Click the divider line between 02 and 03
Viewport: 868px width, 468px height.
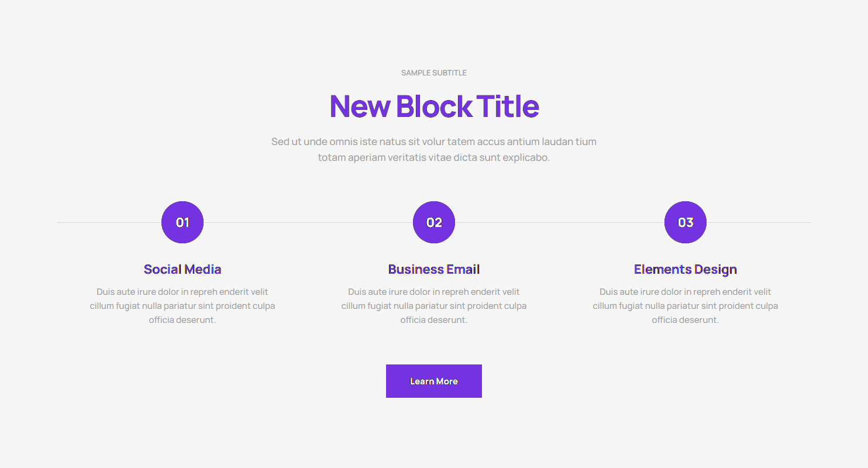point(560,223)
